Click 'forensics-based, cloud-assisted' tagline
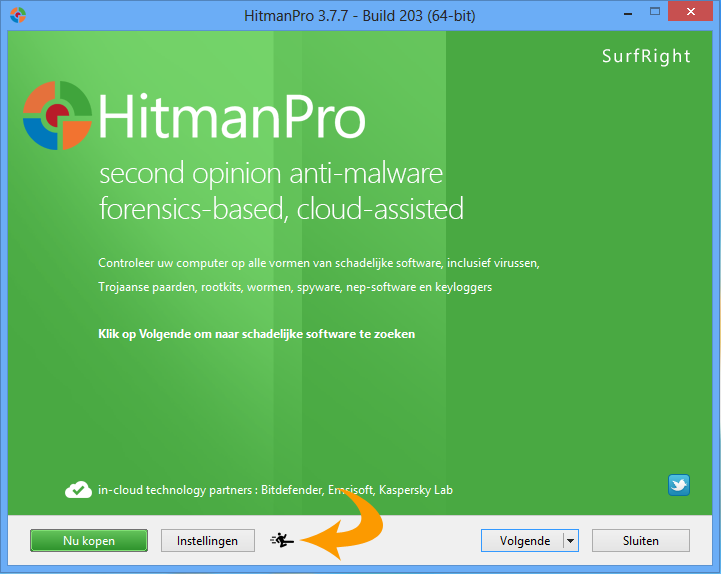This screenshot has width=721, height=574. coord(281,209)
